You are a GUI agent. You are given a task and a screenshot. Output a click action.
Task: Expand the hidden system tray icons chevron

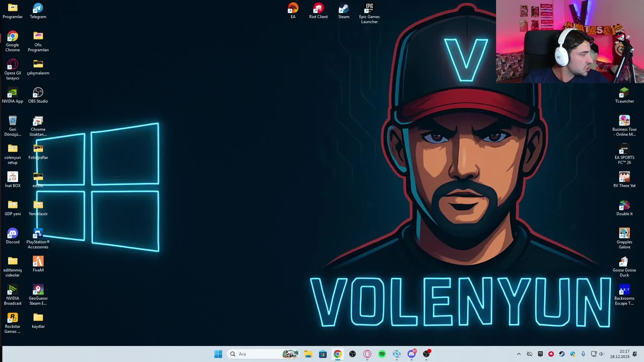(x=519, y=354)
